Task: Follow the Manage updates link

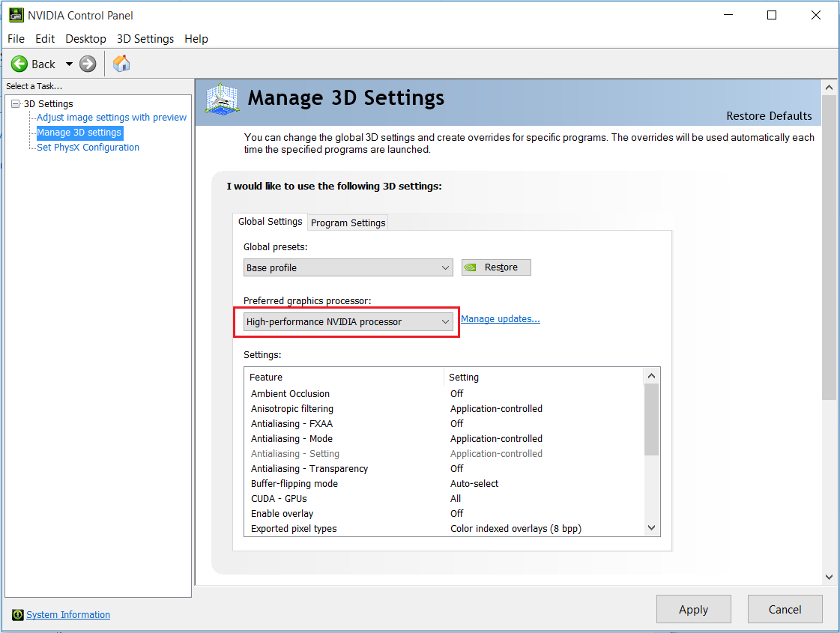Action: pyautogui.click(x=500, y=318)
